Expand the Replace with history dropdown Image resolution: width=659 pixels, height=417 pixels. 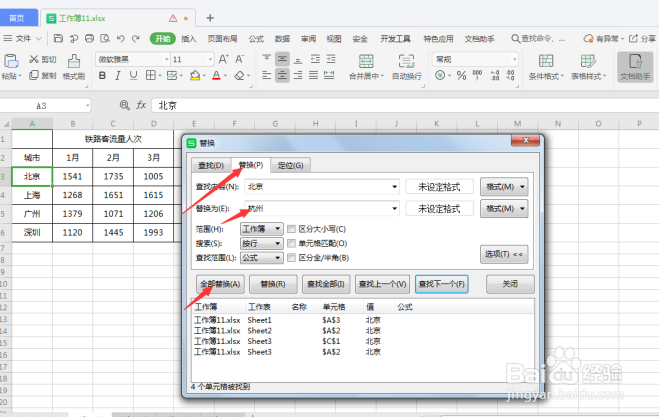394,208
